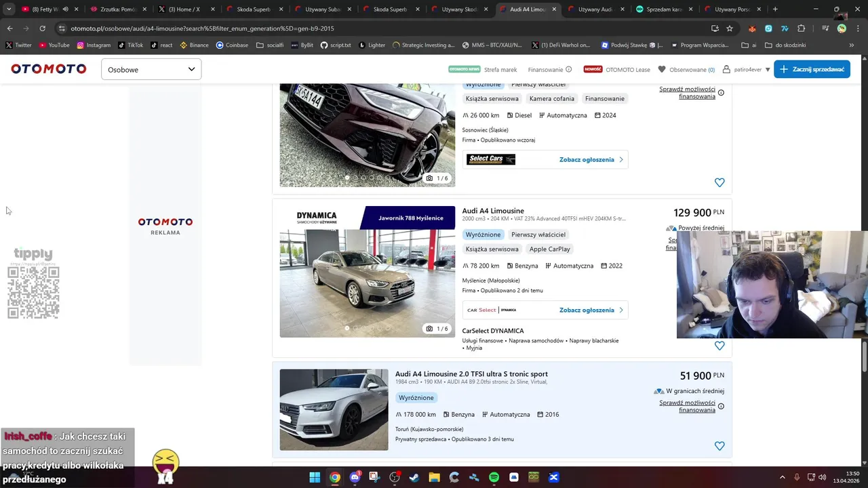Screen dimensions: 868x488
Task: Open Zobacz ogłoszenia for CarSelect DYNAMICA
Action: click(591, 310)
